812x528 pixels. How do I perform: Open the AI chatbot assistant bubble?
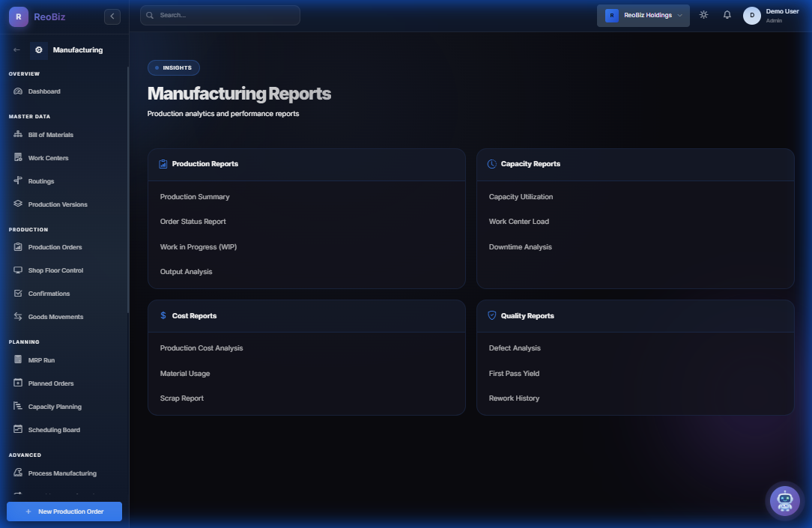(x=784, y=501)
